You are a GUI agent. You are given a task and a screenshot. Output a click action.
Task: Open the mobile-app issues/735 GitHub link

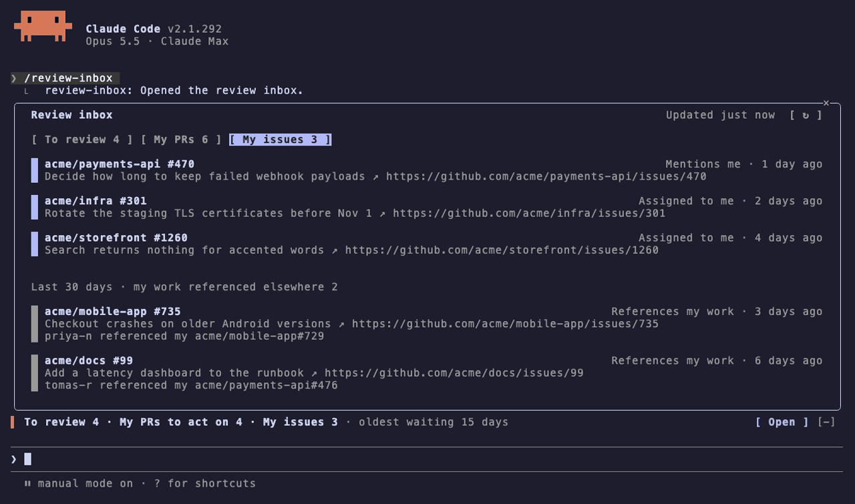505,324
